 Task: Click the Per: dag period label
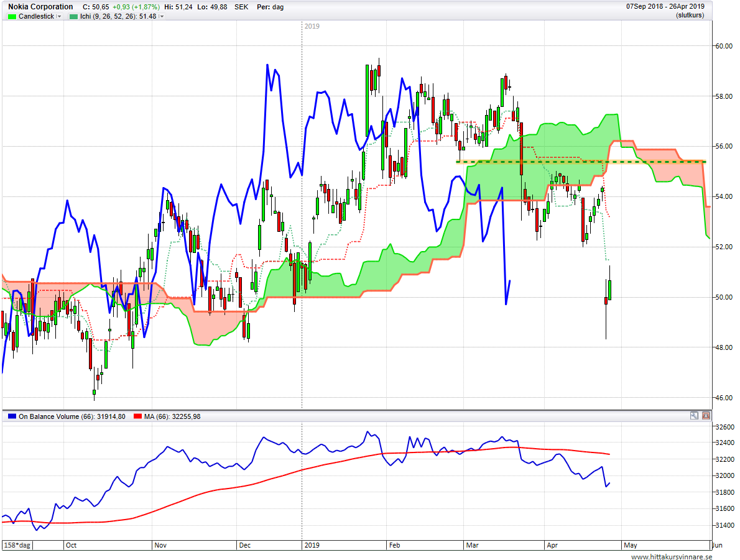click(271, 7)
